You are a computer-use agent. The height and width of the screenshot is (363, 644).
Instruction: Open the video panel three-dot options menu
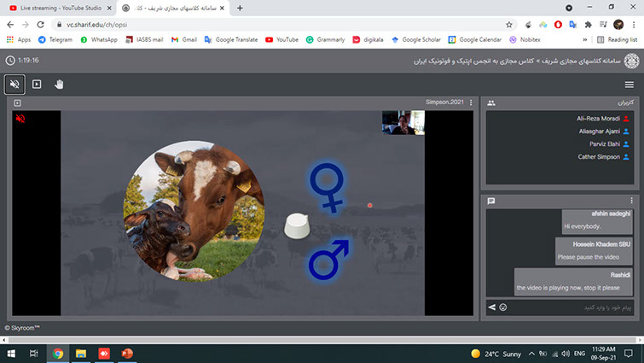pyautogui.click(x=470, y=103)
